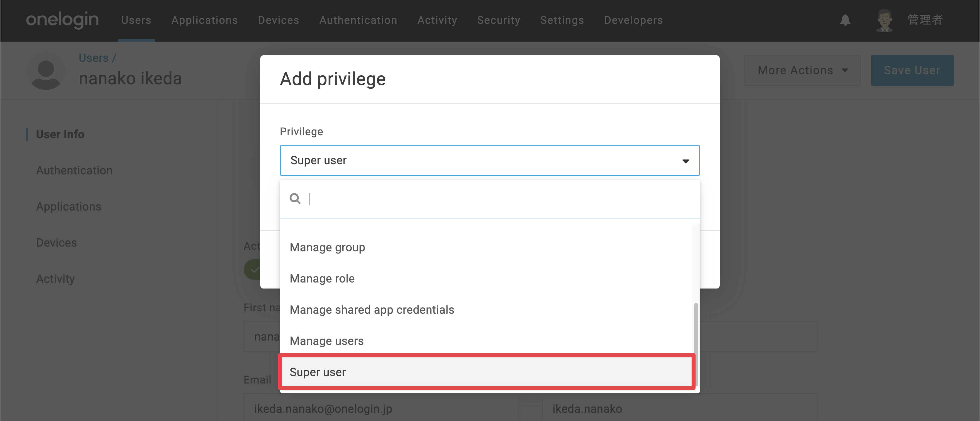Open the Activity top menu
The height and width of the screenshot is (421, 980).
pyautogui.click(x=437, y=20)
